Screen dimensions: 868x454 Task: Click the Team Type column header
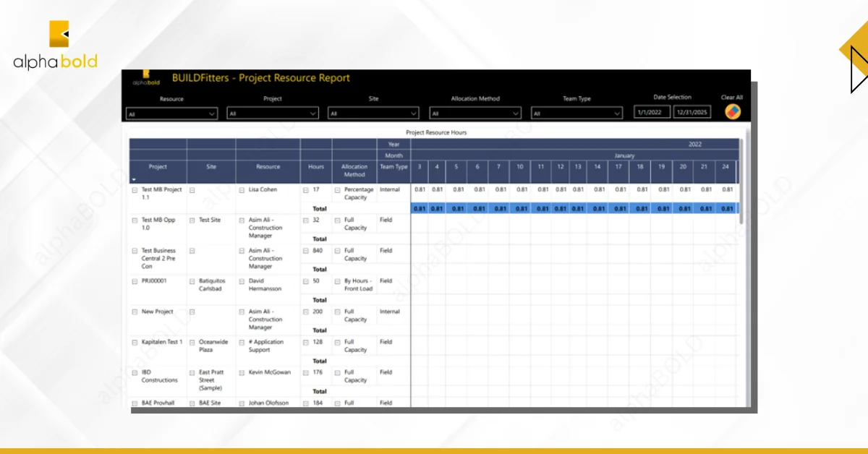(393, 166)
